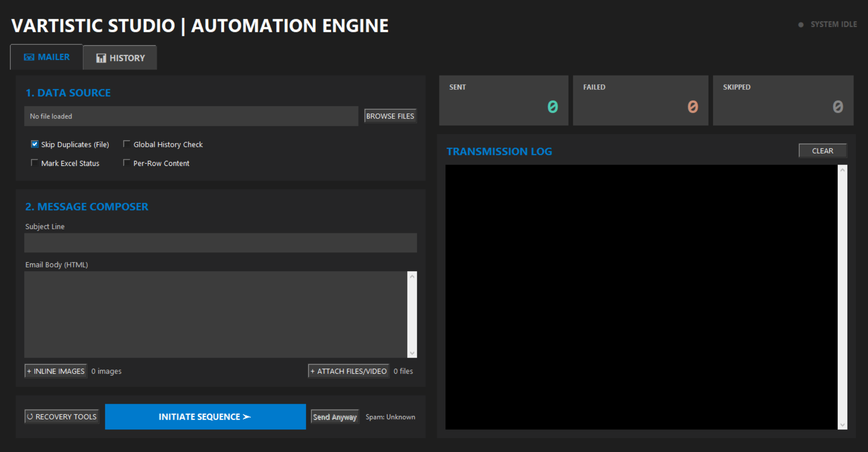Click the circular recovery icon on Recovery Tools
Screen dimensions: 868x452
[x=30, y=416]
